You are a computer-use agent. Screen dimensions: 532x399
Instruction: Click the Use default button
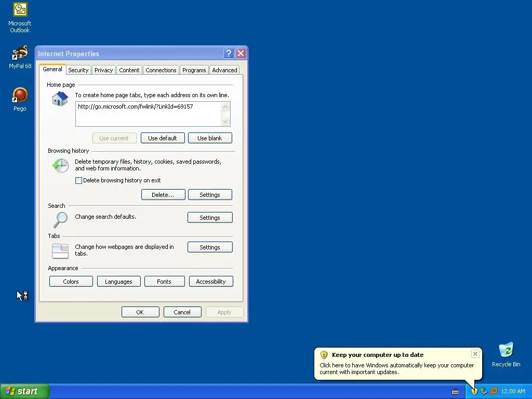[163, 138]
